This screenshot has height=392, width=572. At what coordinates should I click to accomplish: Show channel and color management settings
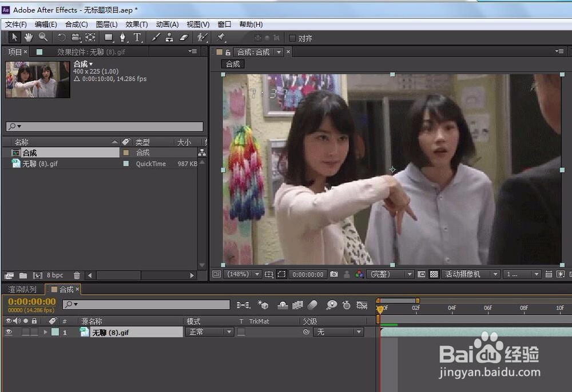click(359, 274)
